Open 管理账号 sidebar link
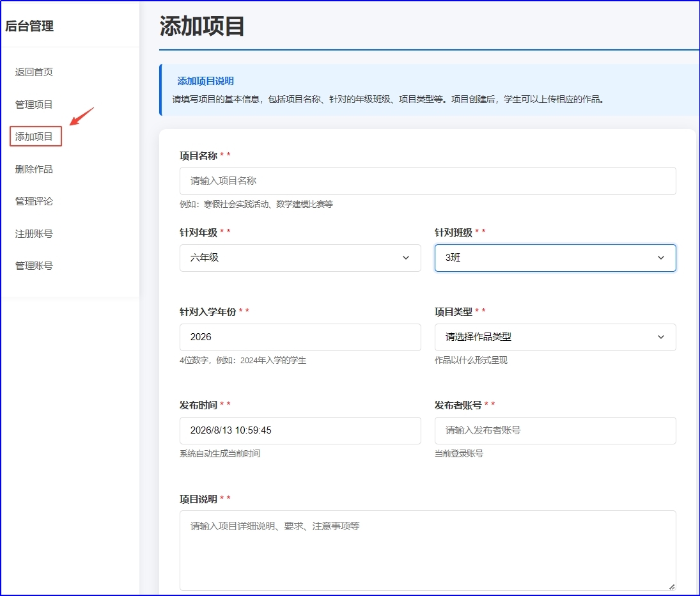Image resolution: width=700 pixels, height=596 pixels. (x=34, y=265)
